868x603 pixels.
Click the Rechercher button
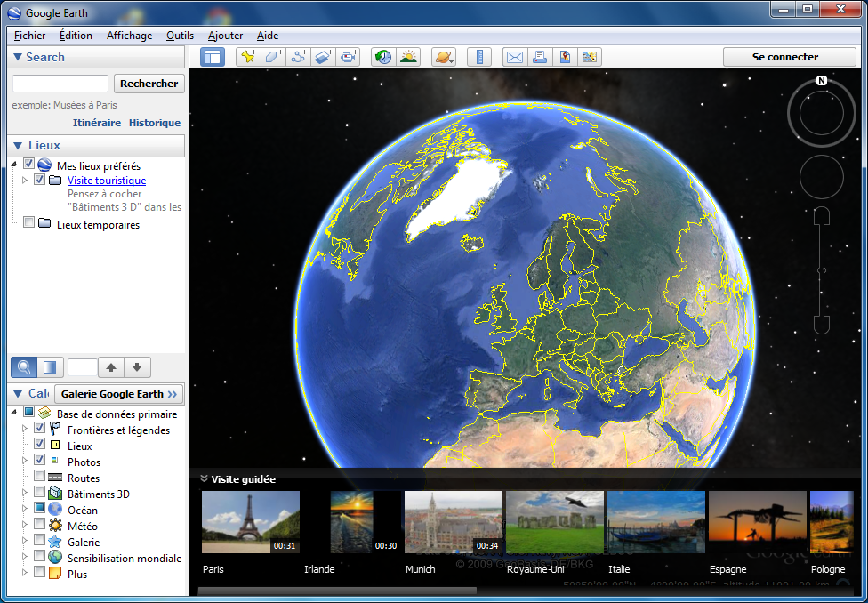(x=149, y=84)
